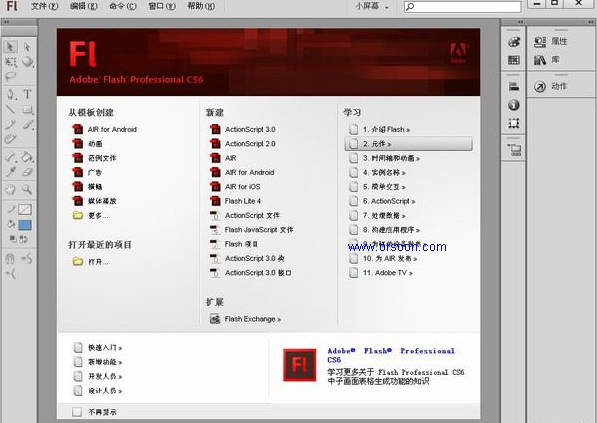Image resolution: width=597 pixels, height=423 pixels.
Task: Open the Swatches grid panel icon
Action: 514,60
